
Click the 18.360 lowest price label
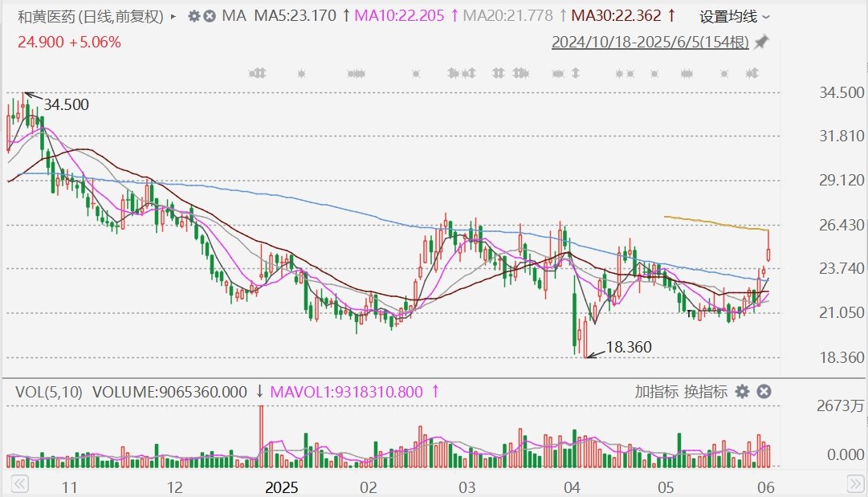tap(629, 348)
